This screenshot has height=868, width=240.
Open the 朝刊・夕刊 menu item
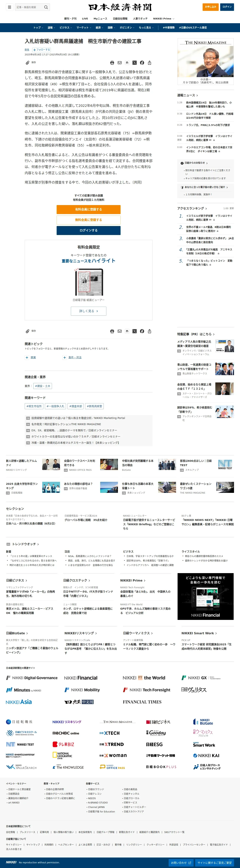[x=70, y=19]
